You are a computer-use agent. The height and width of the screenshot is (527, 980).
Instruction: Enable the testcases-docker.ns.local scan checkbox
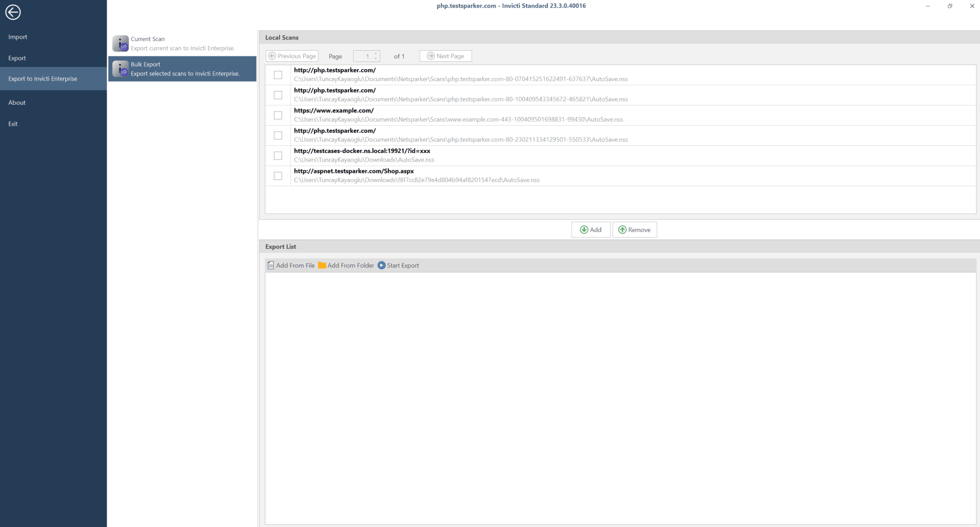click(x=278, y=155)
